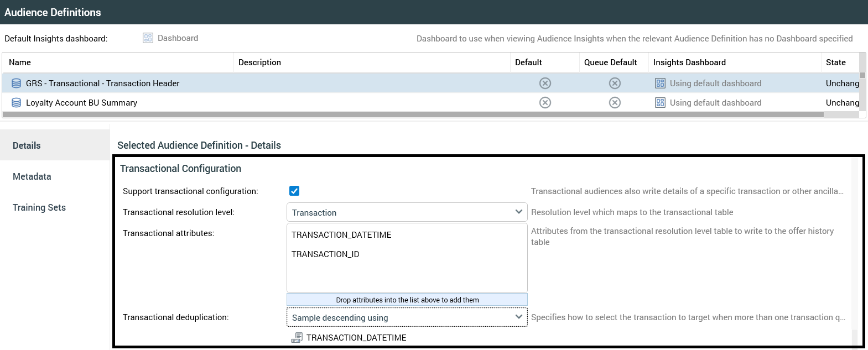Select the Details tab
Screen dimensions: 868x350
27,145
